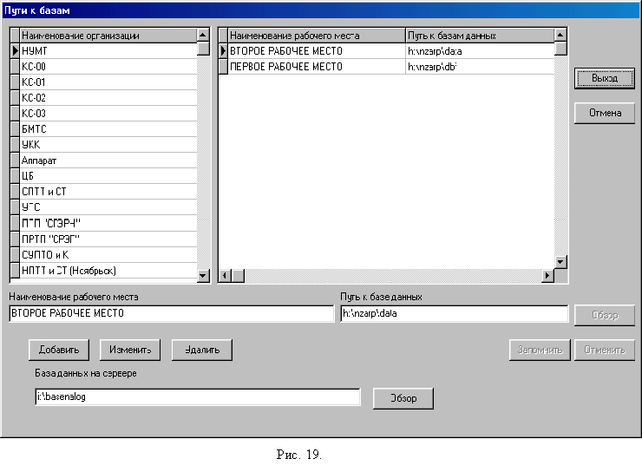Click workplace grid scroll-right arrow
Screen dimensions: 642x472
[547, 276]
